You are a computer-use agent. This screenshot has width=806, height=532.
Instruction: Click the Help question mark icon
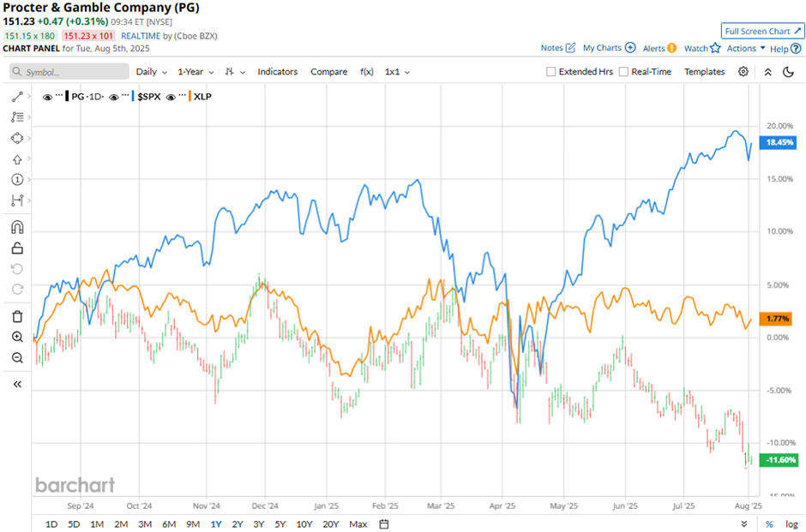796,48
